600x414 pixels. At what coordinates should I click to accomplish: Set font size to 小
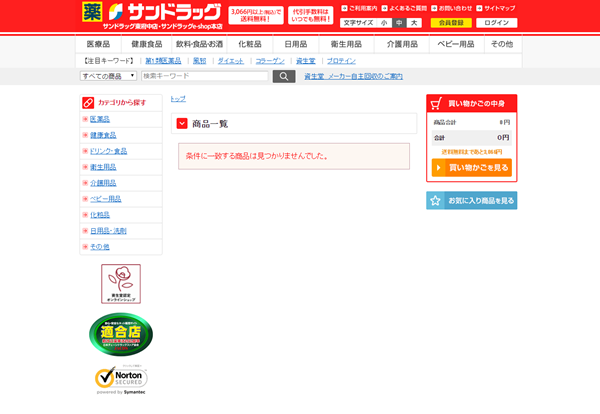(384, 23)
